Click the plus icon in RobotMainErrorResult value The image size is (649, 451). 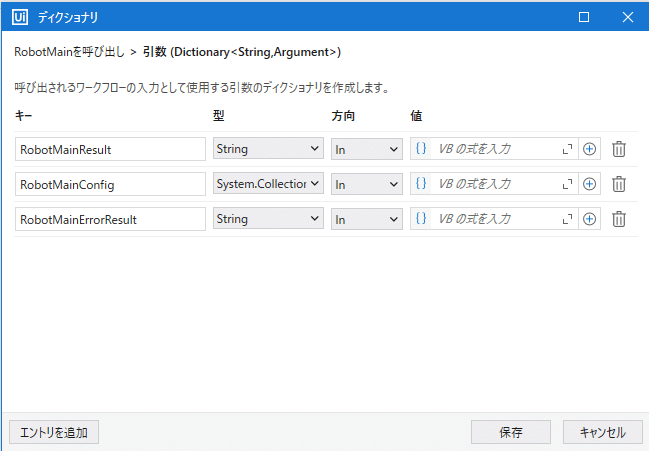click(589, 219)
